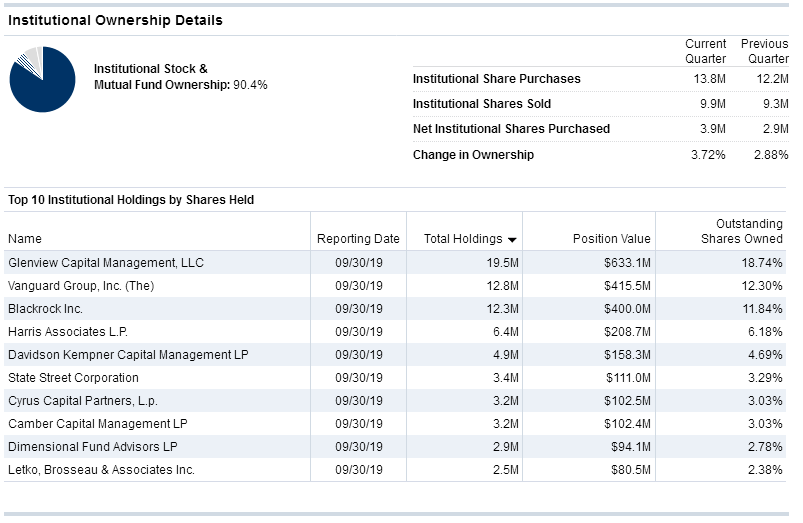Select Glenview Capital Management, LLC row name
Image resolution: width=803 pixels, height=523 pixels.
click(106, 263)
